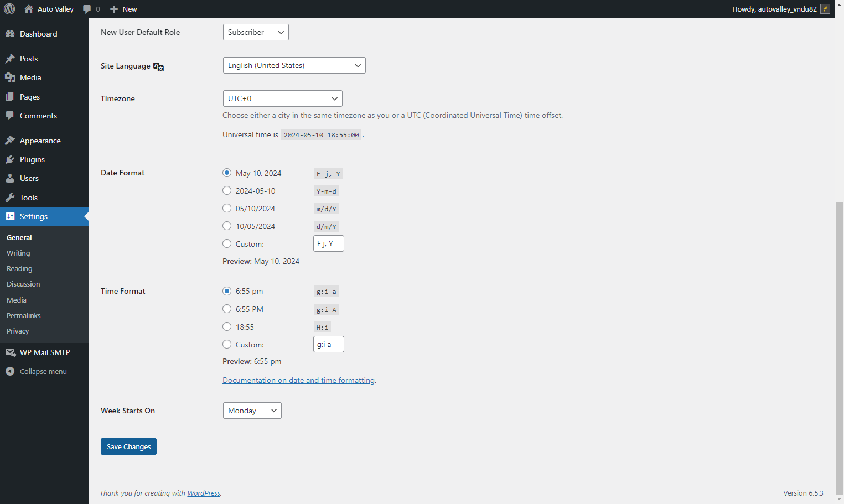Open the New User Default Role dropdown

pyautogui.click(x=256, y=32)
